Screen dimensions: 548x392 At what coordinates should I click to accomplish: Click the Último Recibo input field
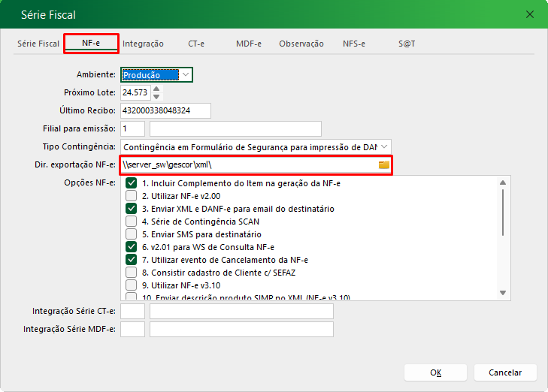click(165, 110)
